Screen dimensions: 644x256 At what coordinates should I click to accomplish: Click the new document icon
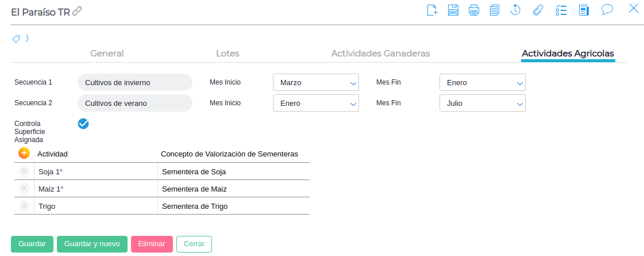click(433, 10)
